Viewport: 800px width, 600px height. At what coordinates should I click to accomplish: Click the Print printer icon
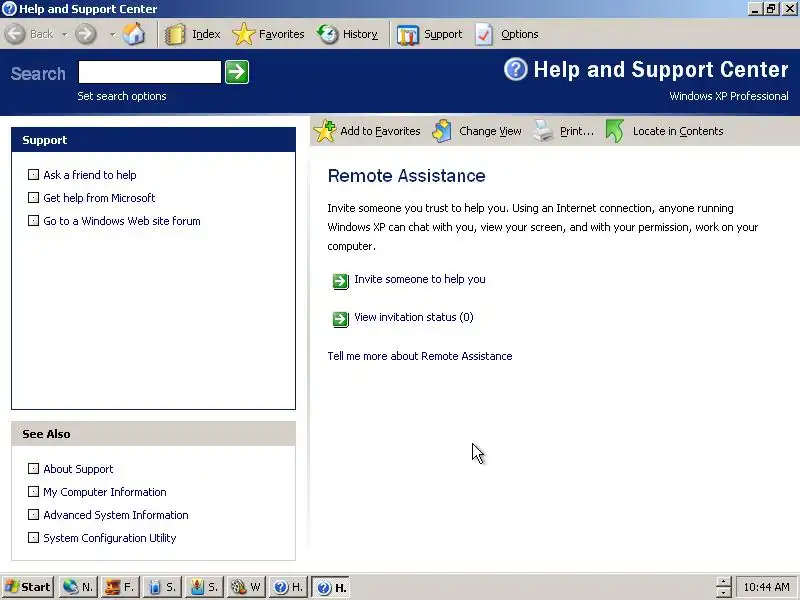coord(543,131)
